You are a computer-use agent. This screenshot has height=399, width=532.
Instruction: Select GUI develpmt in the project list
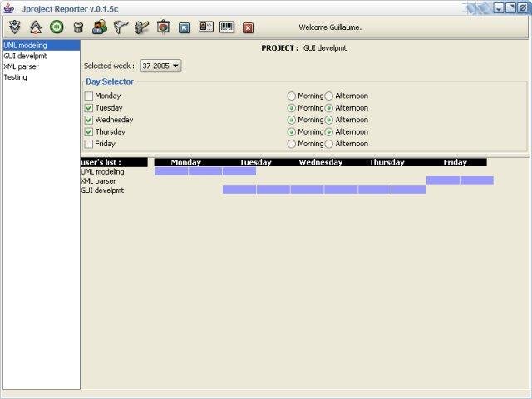click(42, 56)
